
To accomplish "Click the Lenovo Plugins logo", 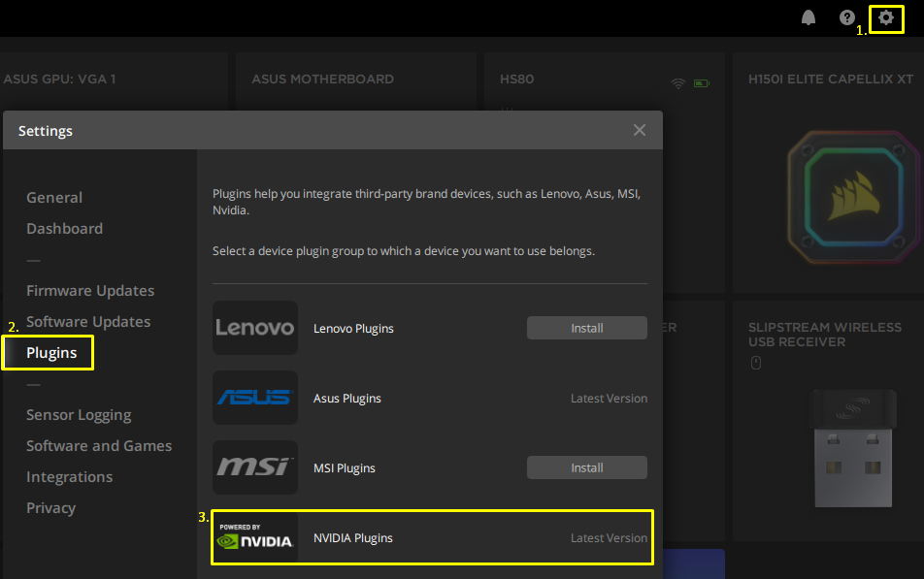I will click(254, 327).
